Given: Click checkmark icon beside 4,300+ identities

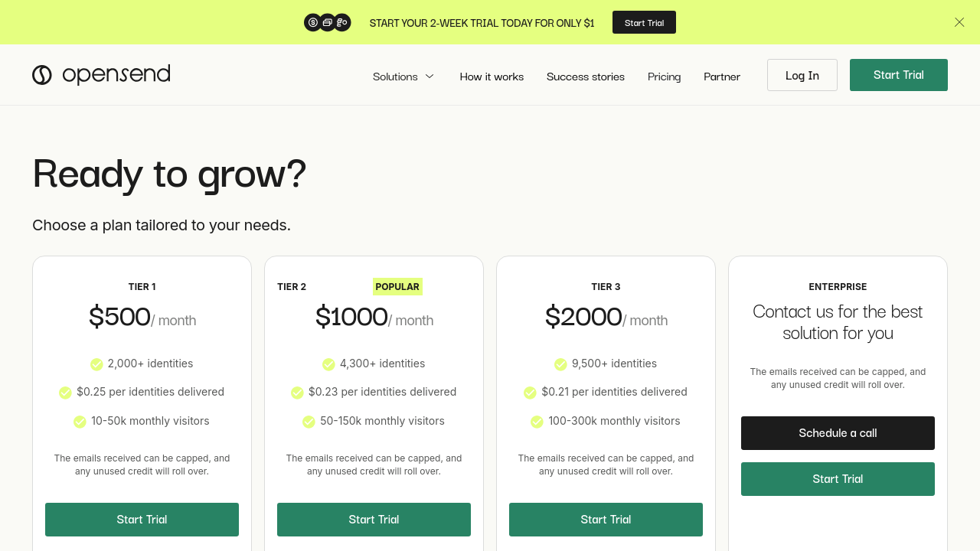Looking at the screenshot, I should [328, 364].
